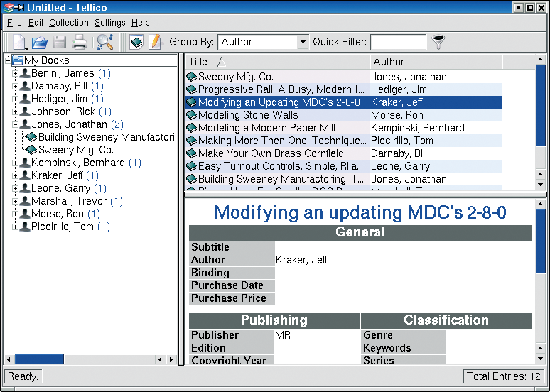550x392 pixels.
Task: Select Kraker, Jeff in the author tree
Action: [x=57, y=175]
